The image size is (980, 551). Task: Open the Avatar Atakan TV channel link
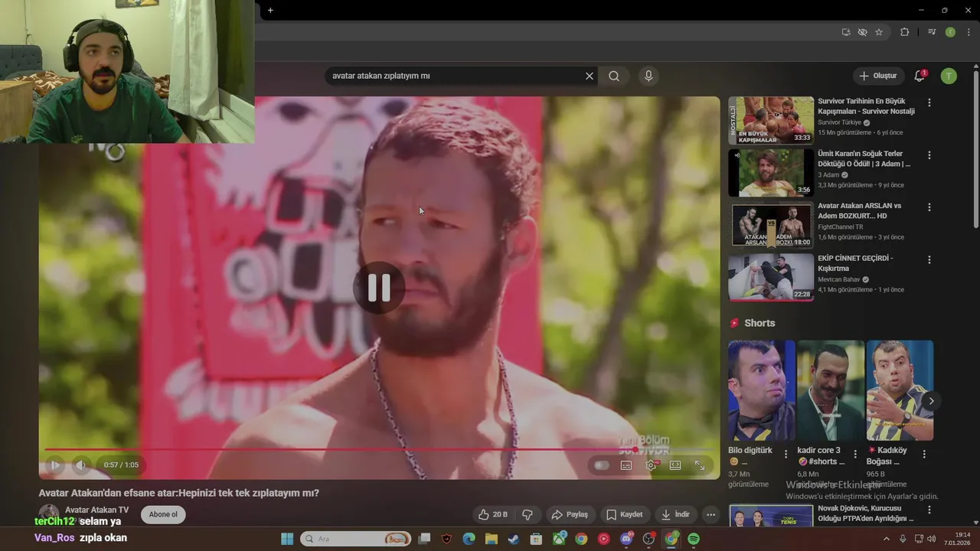coord(96,510)
